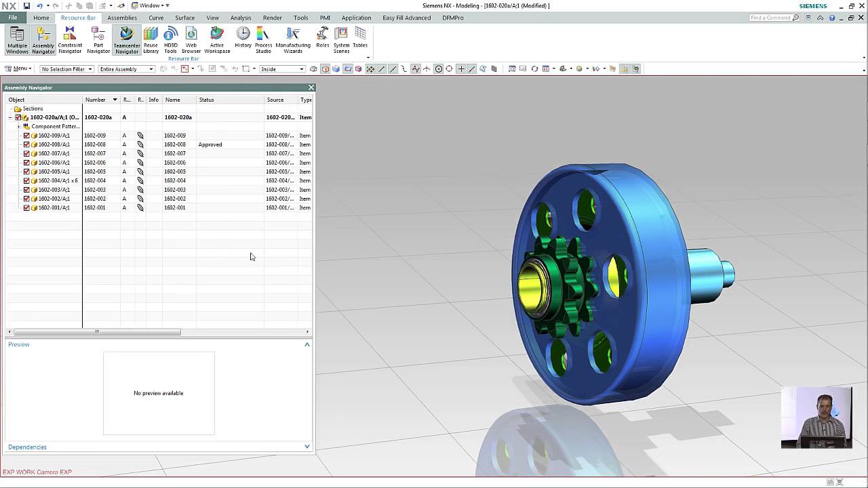The height and width of the screenshot is (488, 868).
Task: Click the Find a Command search box
Action: (x=775, y=18)
